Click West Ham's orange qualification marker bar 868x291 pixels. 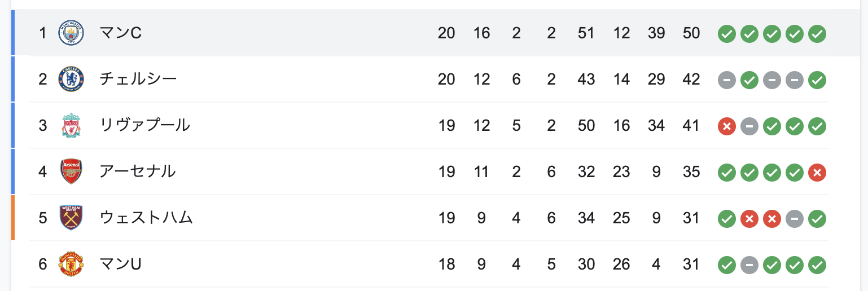(12, 218)
